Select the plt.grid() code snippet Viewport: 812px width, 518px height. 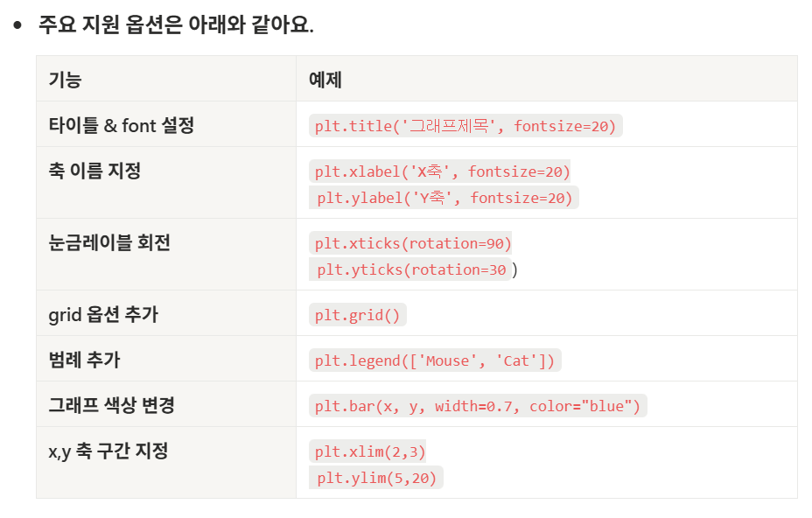357,313
